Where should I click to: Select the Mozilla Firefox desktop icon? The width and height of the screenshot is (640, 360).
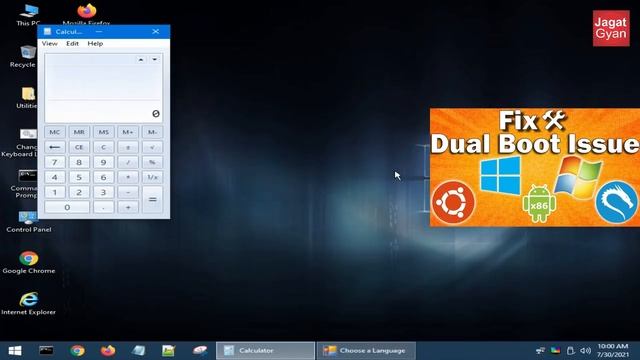[x=87, y=14]
